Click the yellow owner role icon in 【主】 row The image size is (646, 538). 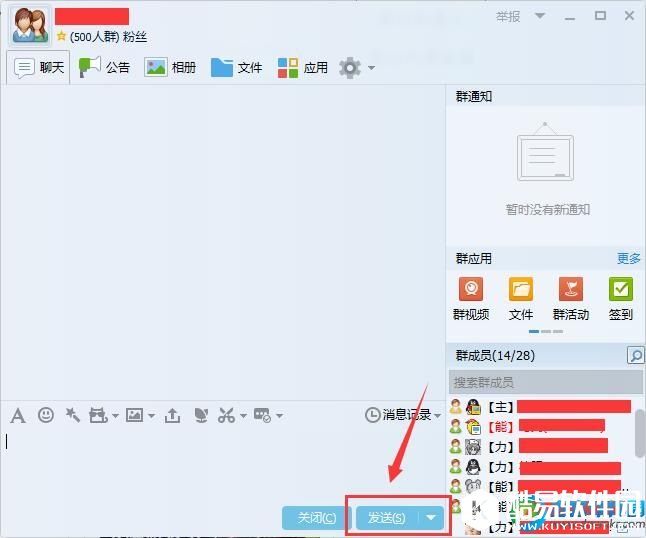(456, 407)
